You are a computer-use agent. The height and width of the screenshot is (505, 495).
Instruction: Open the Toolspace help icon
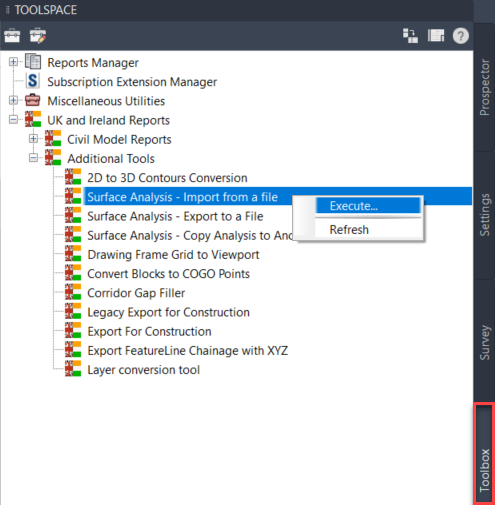click(461, 36)
